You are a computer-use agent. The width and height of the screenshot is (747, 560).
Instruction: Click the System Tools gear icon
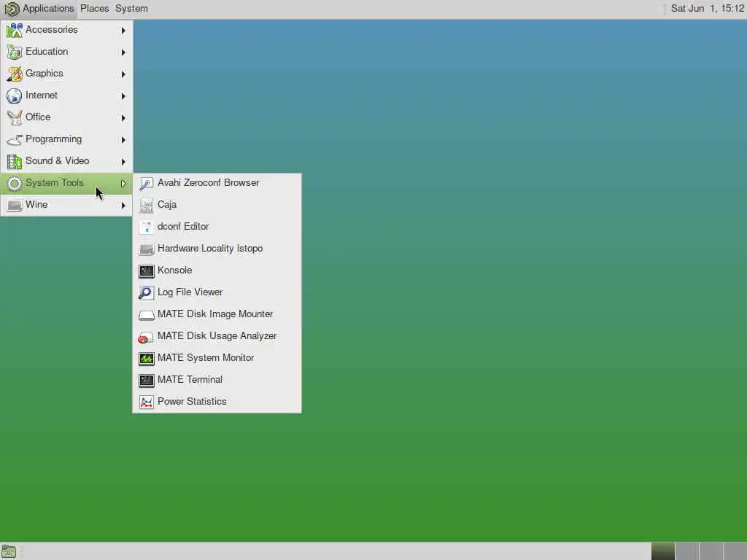[15, 183]
